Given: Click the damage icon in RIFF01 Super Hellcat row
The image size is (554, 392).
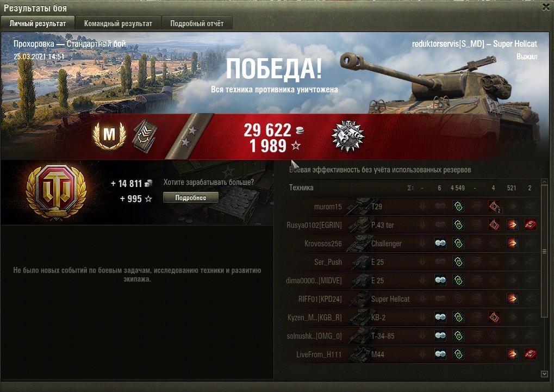Looking at the screenshot, I should 512,298.
